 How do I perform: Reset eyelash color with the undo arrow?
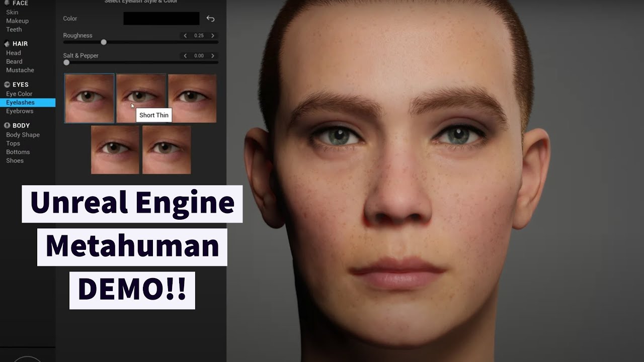tap(210, 19)
